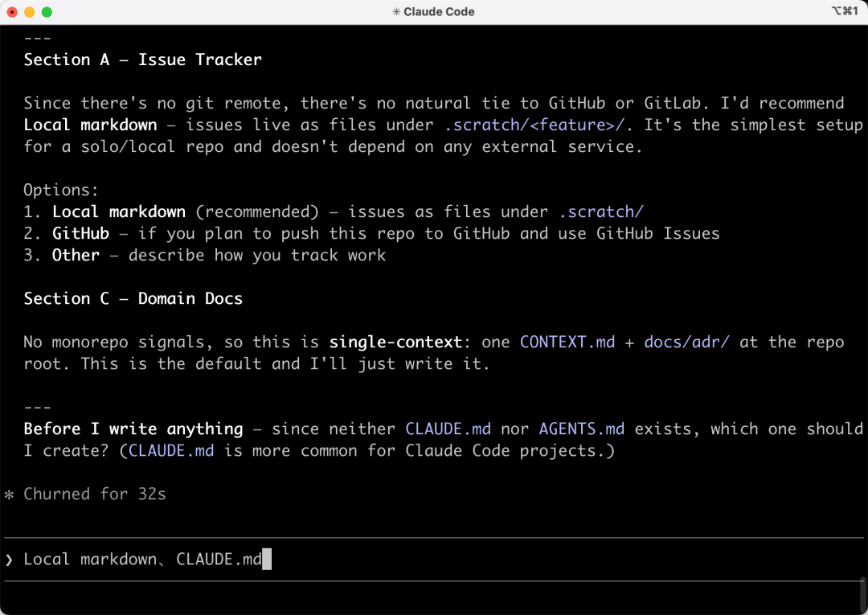Select option 1 Local markdown line
The image size is (868, 615).
click(334, 212)
